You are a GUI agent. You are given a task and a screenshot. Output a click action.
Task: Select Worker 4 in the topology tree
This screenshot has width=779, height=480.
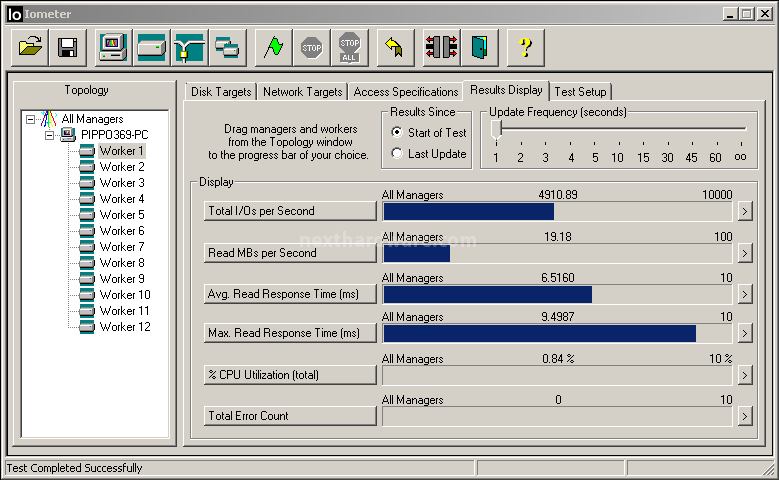point(122,199)
